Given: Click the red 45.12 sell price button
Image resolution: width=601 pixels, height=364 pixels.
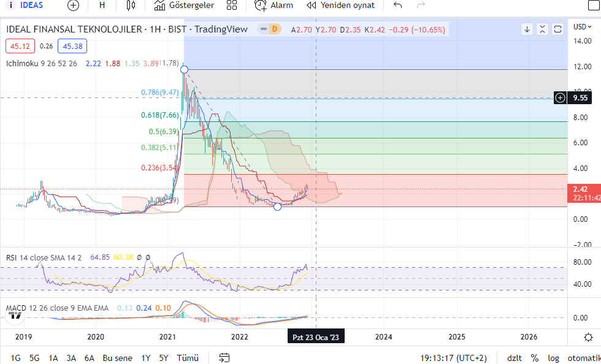Looking at the screenshot, I should (x=20, y=47).
